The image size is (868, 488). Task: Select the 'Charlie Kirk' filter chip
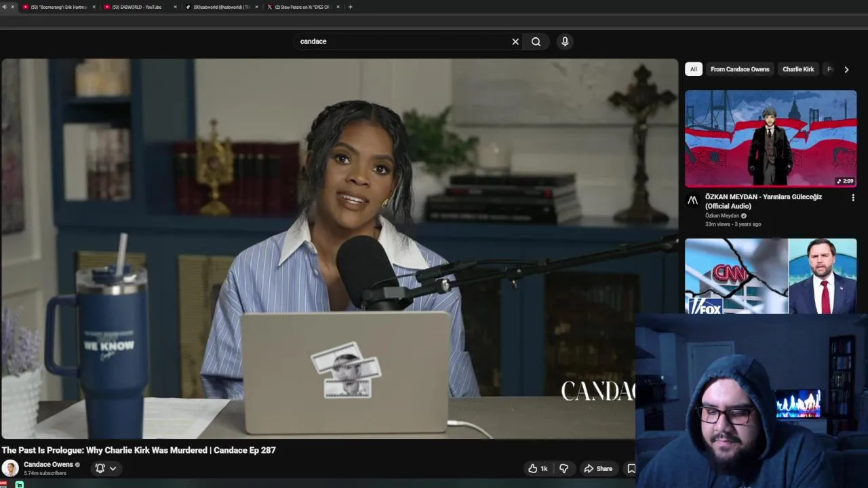(798, 69)
